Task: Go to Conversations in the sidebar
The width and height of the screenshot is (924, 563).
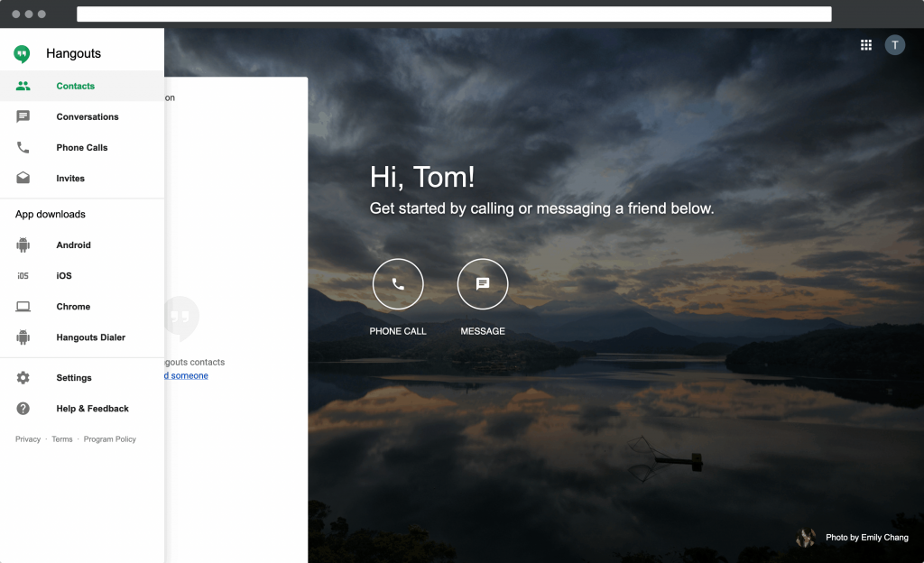Action: click(x=82, y=116)
